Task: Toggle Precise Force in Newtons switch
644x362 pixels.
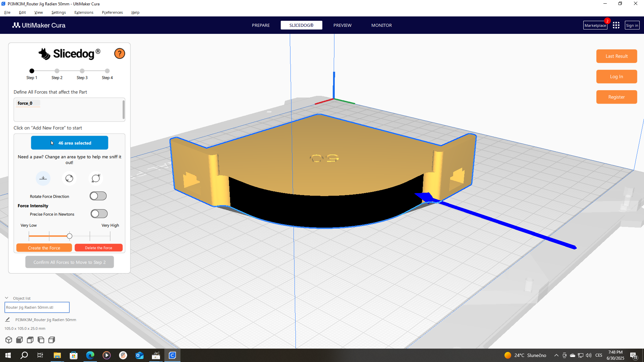Action: [x=99, y=214]
